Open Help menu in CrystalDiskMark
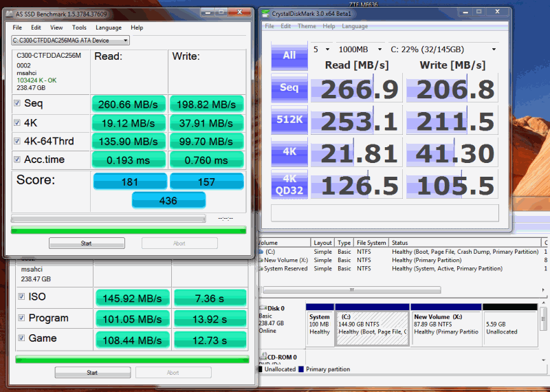 coord(329,26)
